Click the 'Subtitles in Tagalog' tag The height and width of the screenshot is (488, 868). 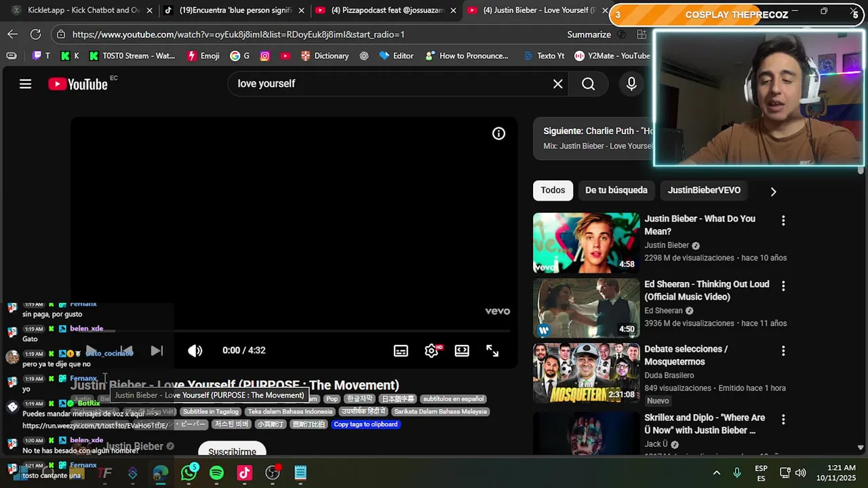point(211,411)
